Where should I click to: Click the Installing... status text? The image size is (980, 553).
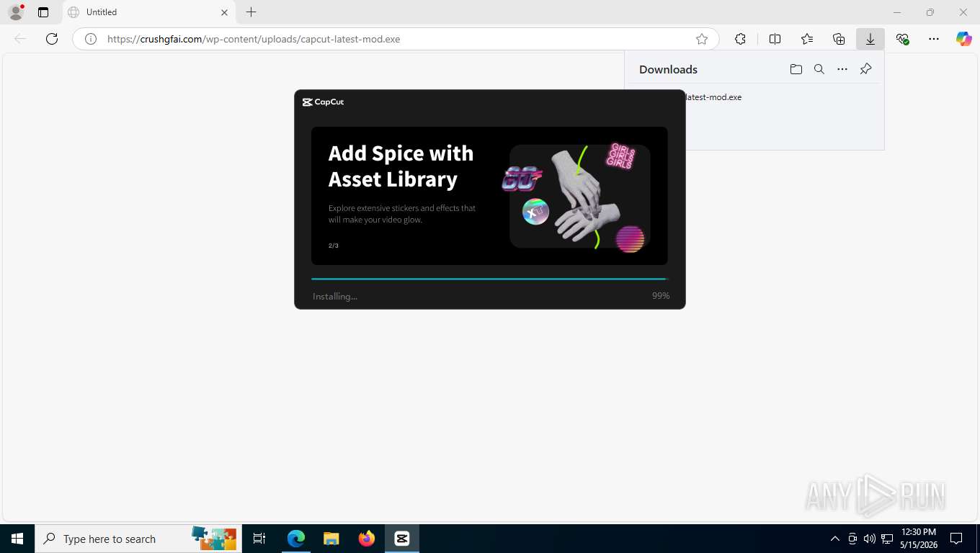tap(335, 296)
